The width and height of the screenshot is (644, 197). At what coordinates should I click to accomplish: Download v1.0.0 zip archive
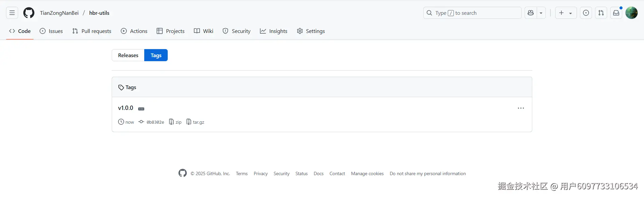tap(175, 122)
